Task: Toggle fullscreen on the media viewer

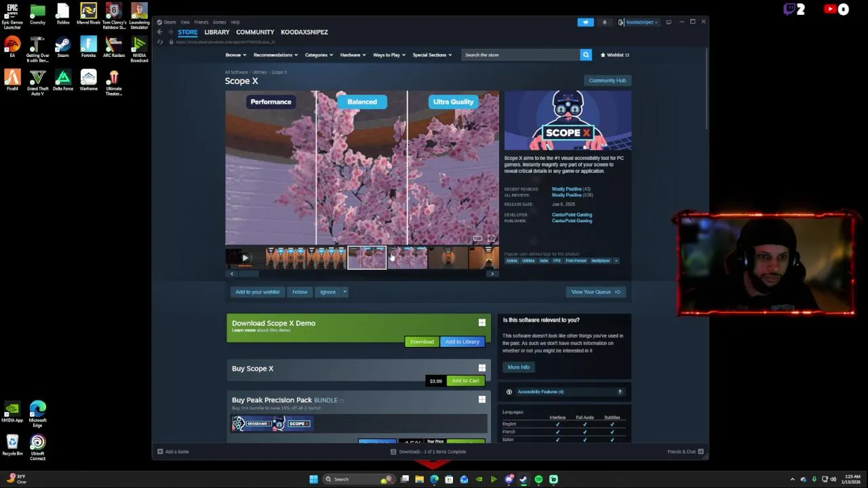Action: click(x=491, y=238)
